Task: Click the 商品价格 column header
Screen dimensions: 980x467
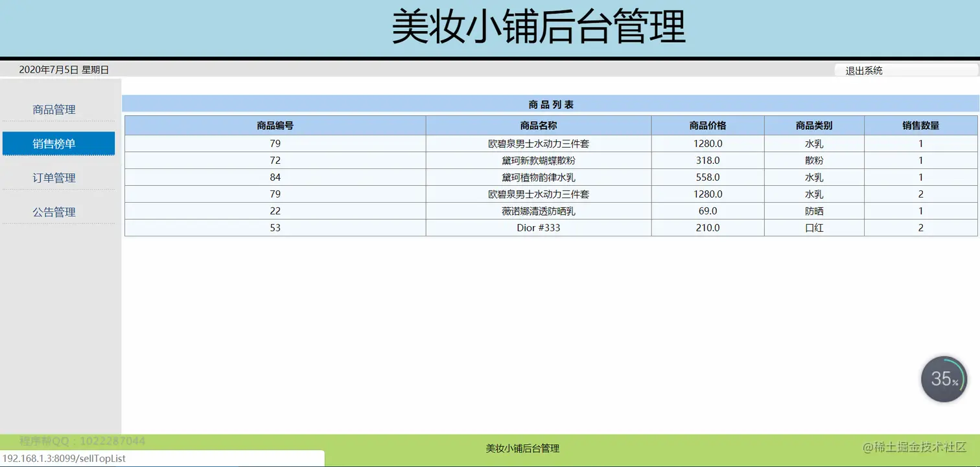Action: pyautogui.click(x=708, y=126)
